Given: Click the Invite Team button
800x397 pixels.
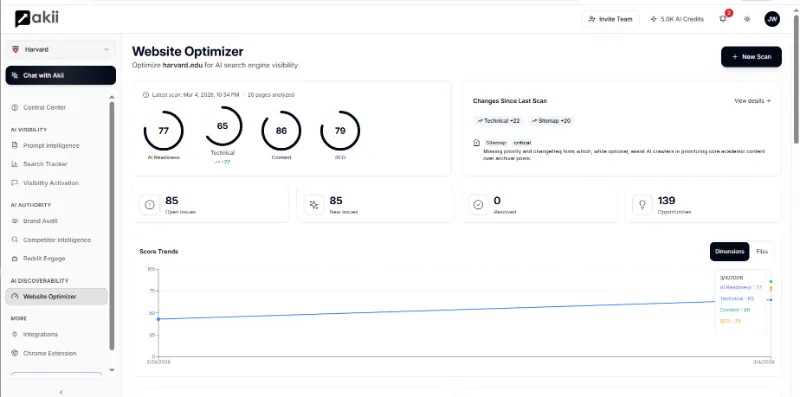Looking at the screenshot, I should coord(610,19).
